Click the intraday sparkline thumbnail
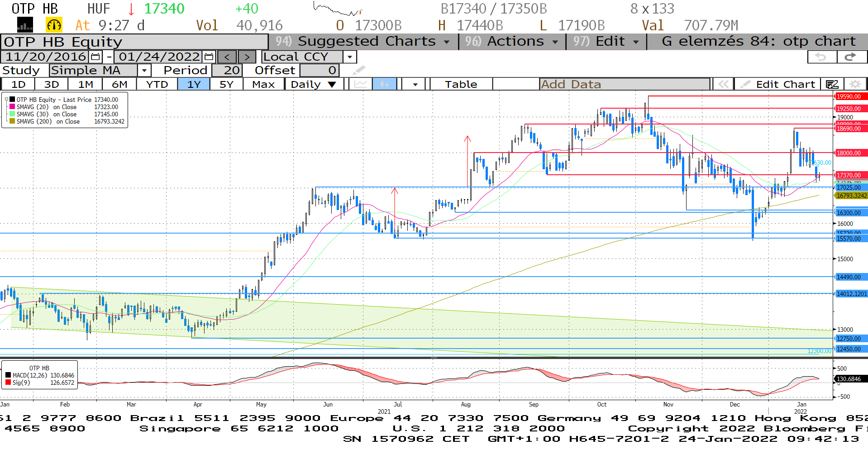Image resolution: width=868 pixels, height=464 pixels. tap(338, 9)
